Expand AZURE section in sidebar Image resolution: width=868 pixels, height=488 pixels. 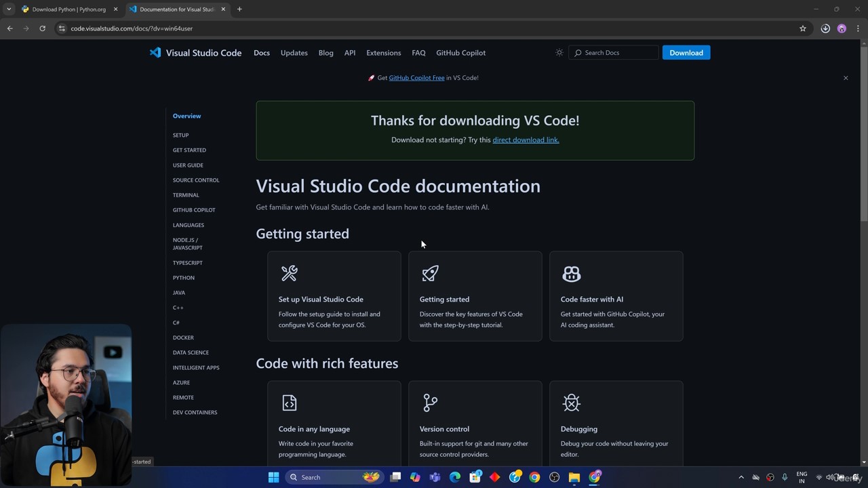tap(181, 382)
